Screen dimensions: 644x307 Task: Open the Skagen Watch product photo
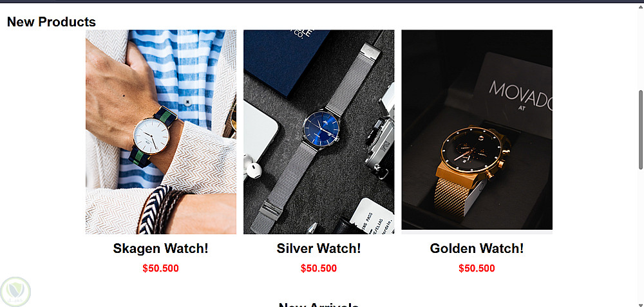pos(161,132)
